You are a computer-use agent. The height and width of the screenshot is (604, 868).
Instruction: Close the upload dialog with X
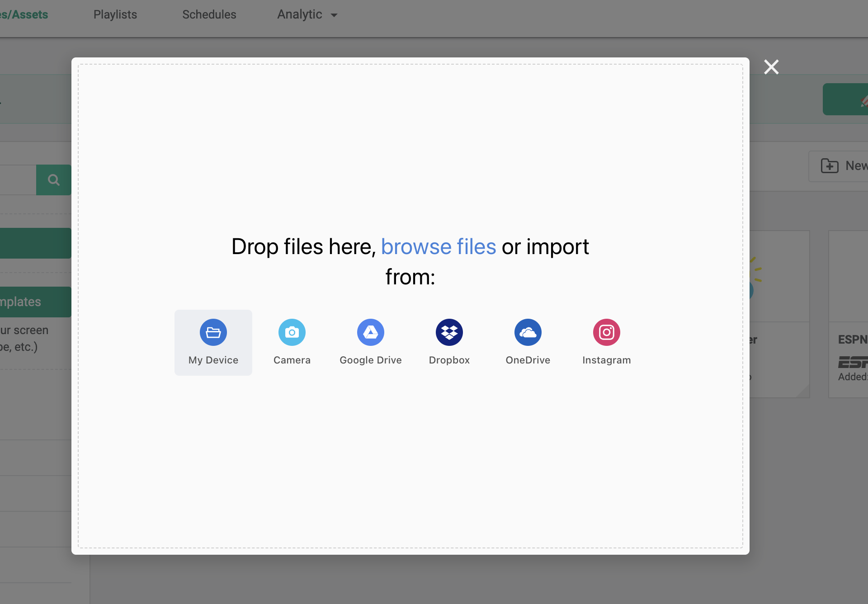coord(771,67)
